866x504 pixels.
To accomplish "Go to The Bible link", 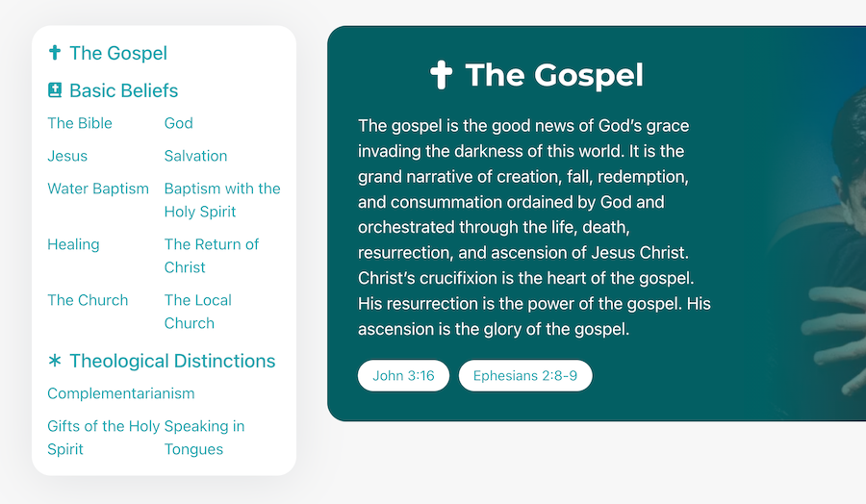I will point(80,123).
